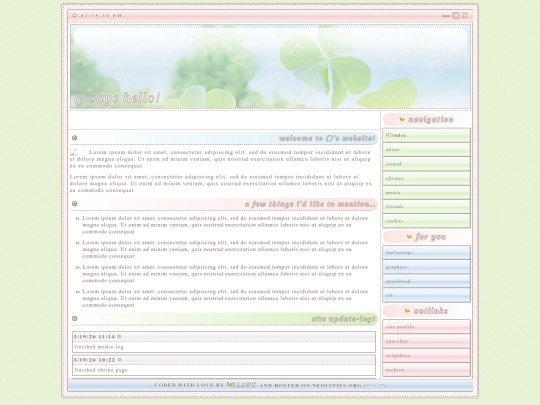Open the credits page
Image resolution: width=540 pixels, height=405 pixels.
(x=426, y=221)
